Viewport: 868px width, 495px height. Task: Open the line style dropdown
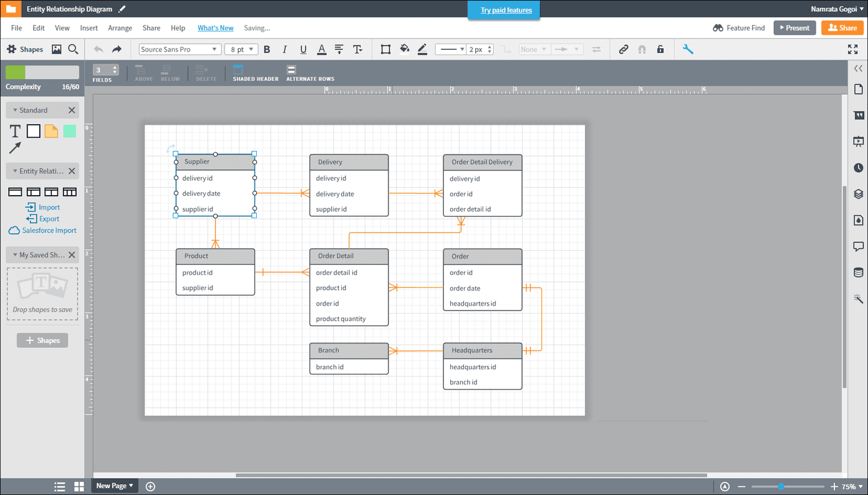pos(450,49)
